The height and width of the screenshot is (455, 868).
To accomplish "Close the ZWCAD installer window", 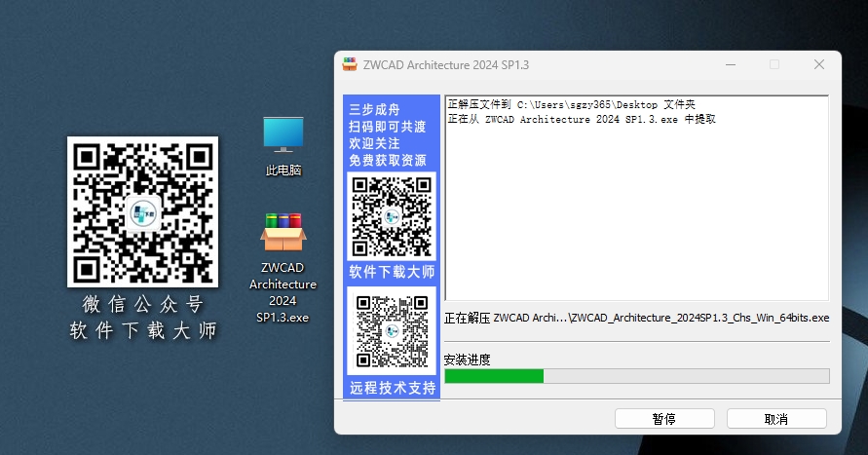I will [x=819, y=64].
